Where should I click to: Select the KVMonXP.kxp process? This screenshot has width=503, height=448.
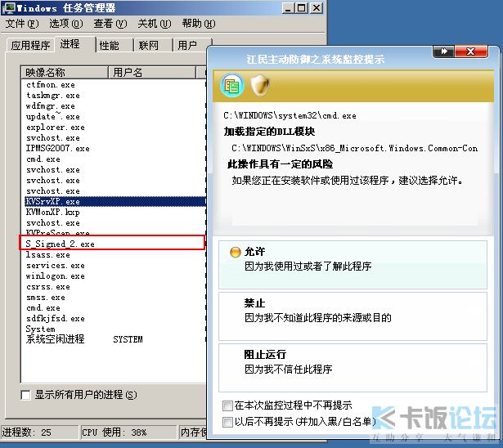[53, 212]
